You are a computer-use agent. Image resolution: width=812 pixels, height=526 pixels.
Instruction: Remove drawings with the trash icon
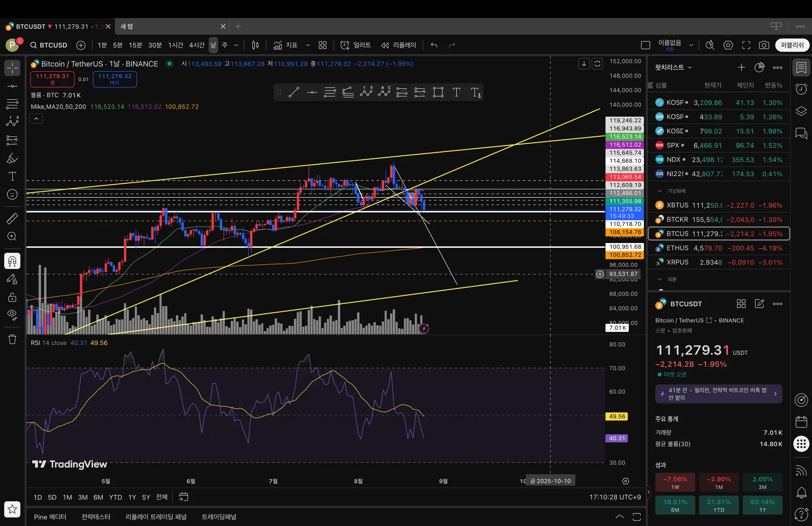[x=12, y=339]
